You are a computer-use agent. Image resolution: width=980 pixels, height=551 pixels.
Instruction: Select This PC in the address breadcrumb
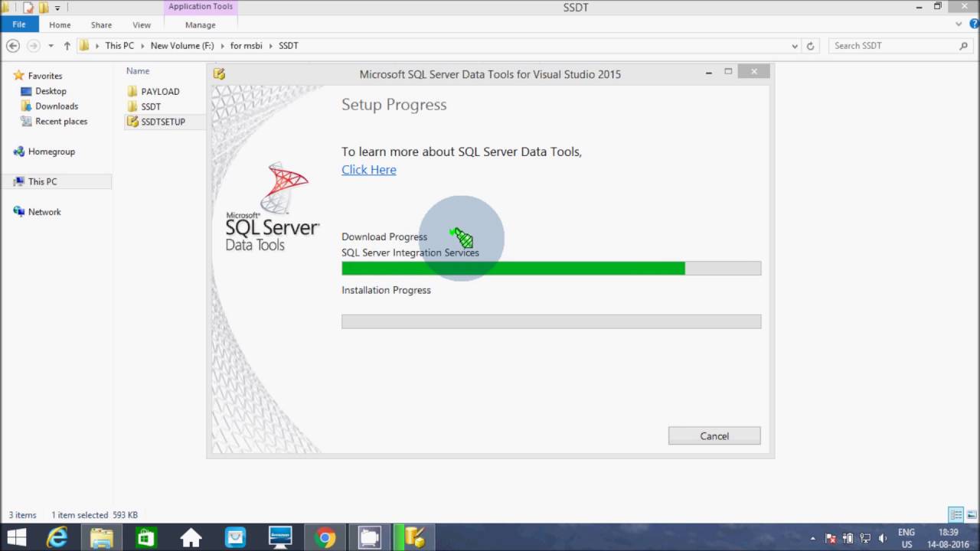pos(119,46)
